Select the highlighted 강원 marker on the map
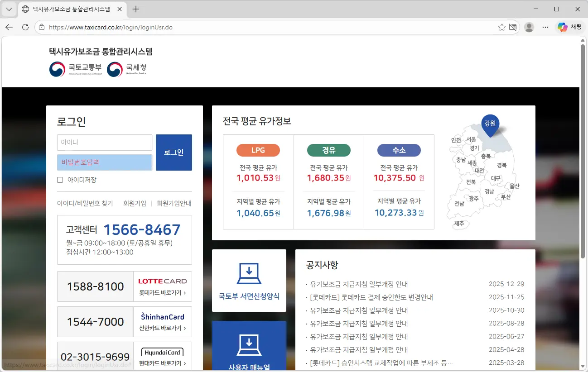588x372 pixels. point(490,123)
